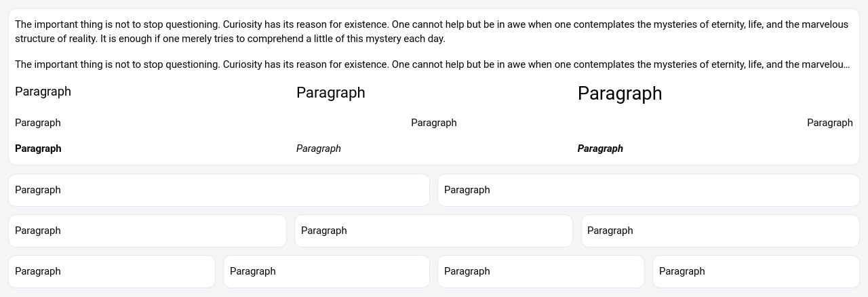Click the largest Paragraph heading text
The width and height of the screenshot is (868, 297).
[x=620, y=94]
